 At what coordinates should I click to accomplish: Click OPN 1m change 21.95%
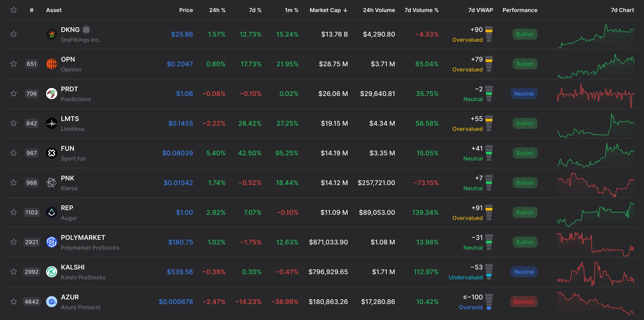(287, 64)
